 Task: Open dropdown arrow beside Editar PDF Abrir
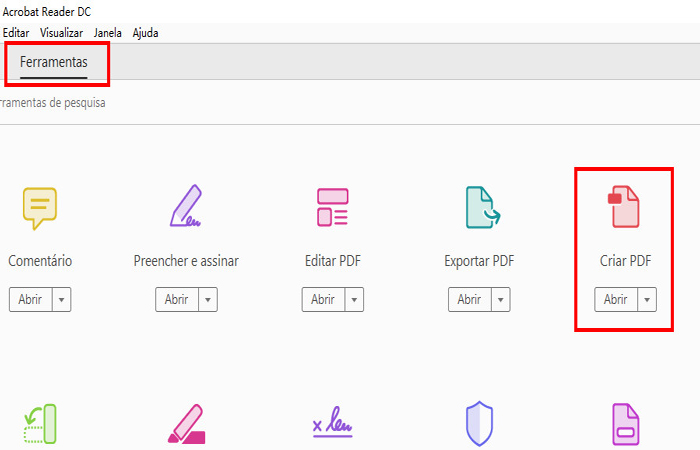(x=354, y=300)
